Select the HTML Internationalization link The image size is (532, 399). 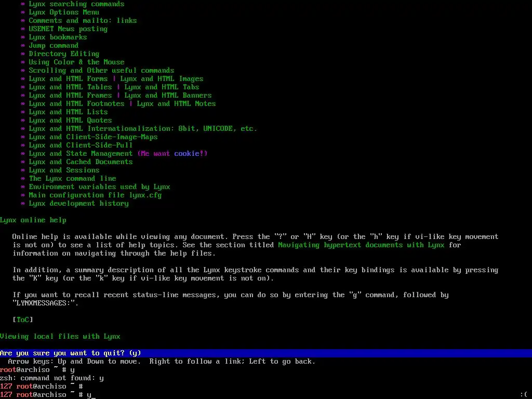pos(143,129)
